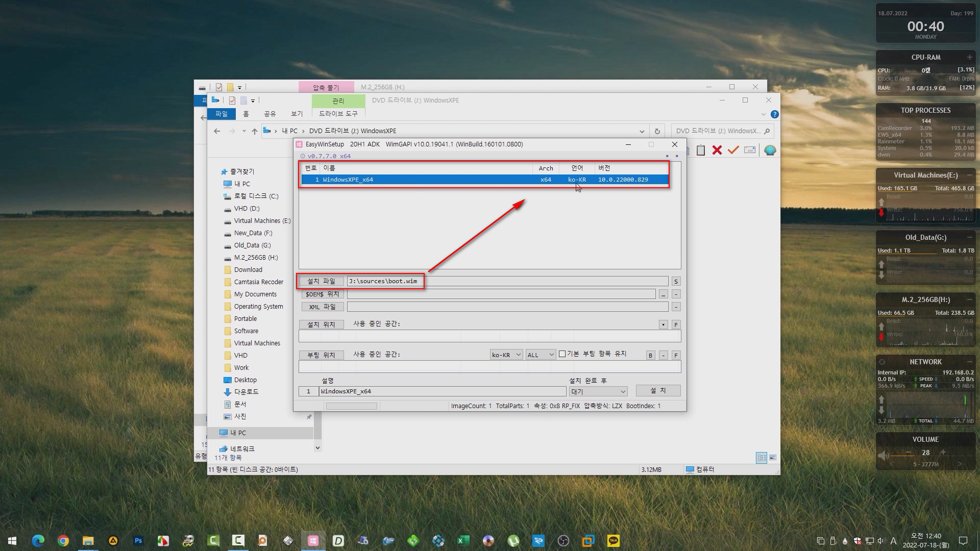The height and width of the screenshot is (551, 980).
Task: Open the '파일' ribbon tab
Action: click(222, 114)
